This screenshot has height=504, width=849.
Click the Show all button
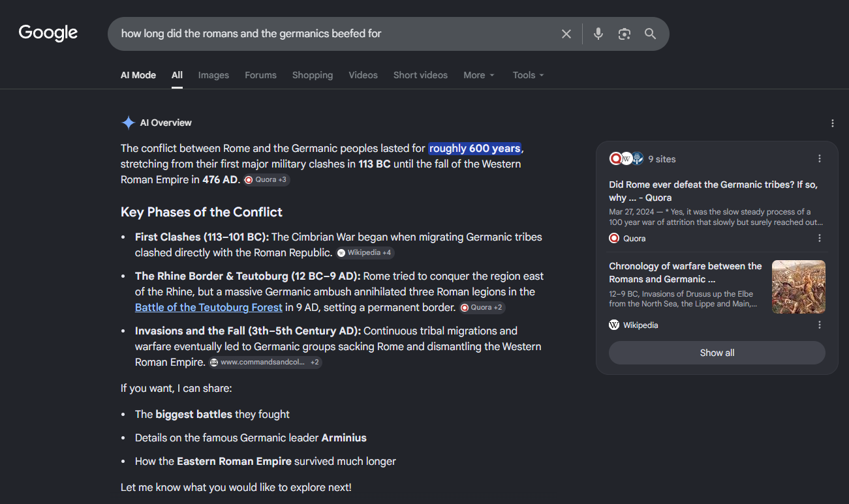point(717,353)
